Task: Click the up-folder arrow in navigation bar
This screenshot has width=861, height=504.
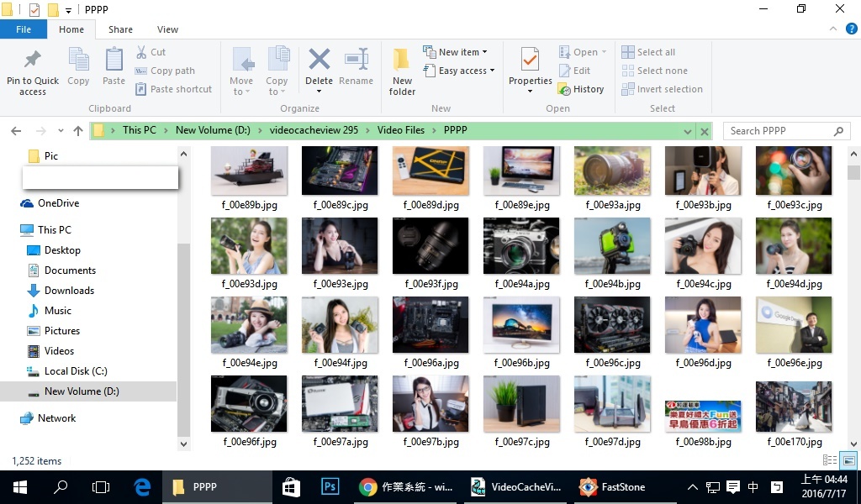Action: pyautogui.click(x=78, y=131)
